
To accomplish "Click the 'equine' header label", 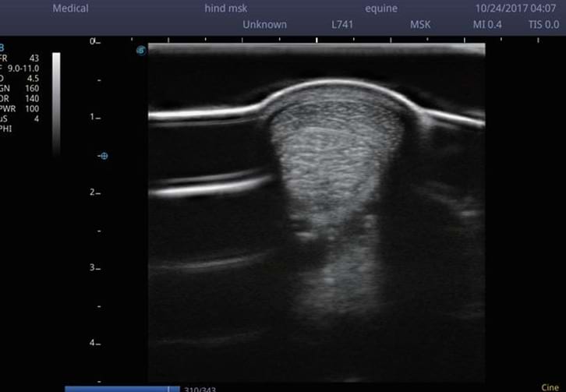I will coord(380,9).
